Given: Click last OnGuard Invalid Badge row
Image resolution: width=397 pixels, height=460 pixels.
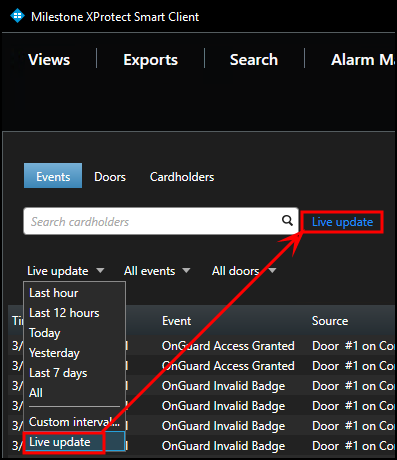Looking at the screenshot, I should click(x=202, y=446).
